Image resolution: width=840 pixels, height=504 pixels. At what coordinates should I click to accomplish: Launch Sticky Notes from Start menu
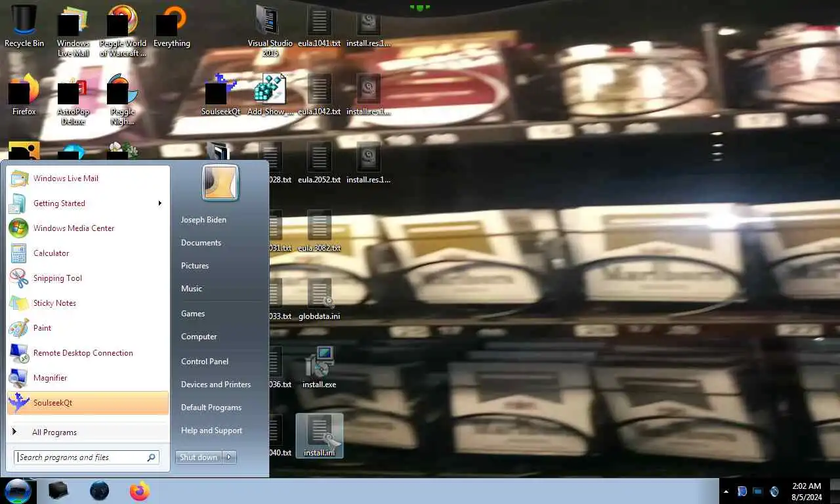tap(88, 303)
